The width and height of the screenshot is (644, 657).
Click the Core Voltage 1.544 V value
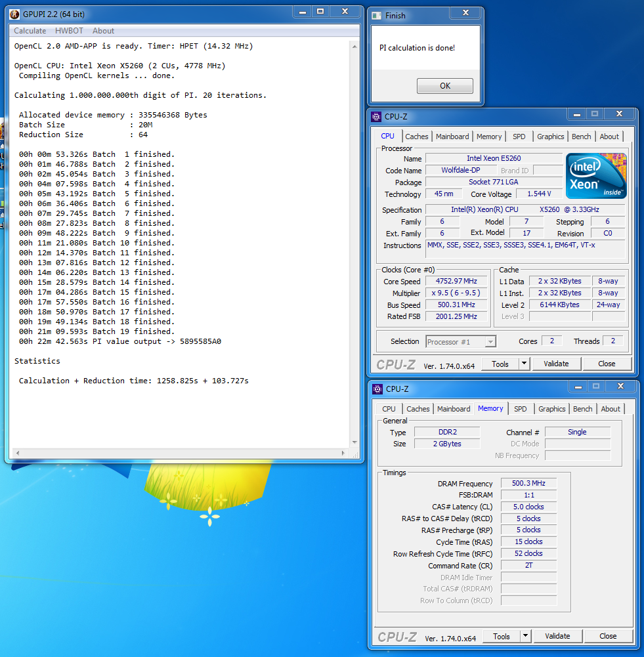click(539, 194)
